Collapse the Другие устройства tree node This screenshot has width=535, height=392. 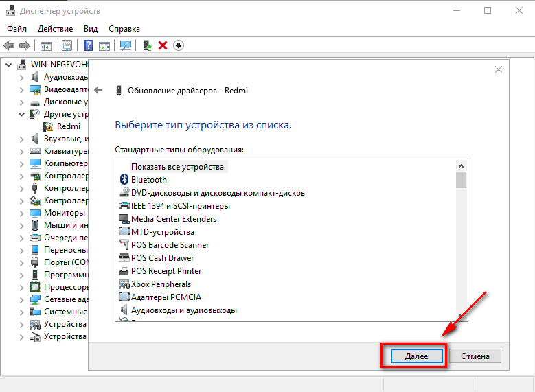(x=21, y=114)
